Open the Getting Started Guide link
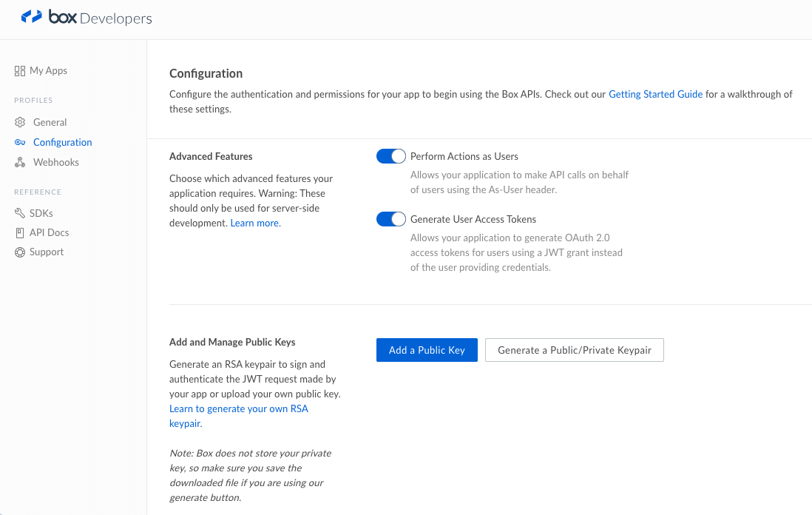812x515 pixels. [x=655, y=95]
